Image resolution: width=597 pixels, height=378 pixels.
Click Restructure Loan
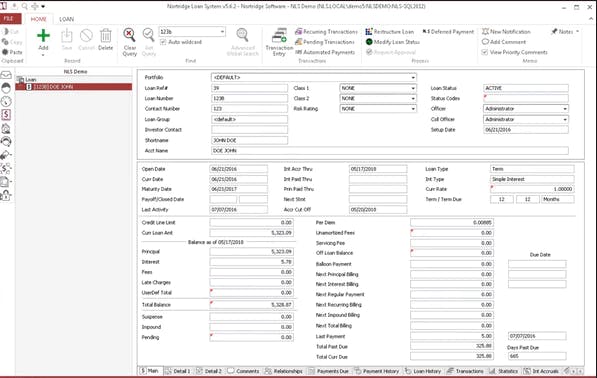389,32
